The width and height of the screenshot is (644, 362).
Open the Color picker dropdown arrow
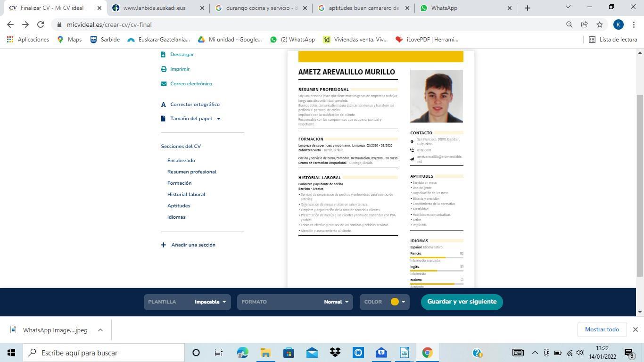tap(403, 302)
